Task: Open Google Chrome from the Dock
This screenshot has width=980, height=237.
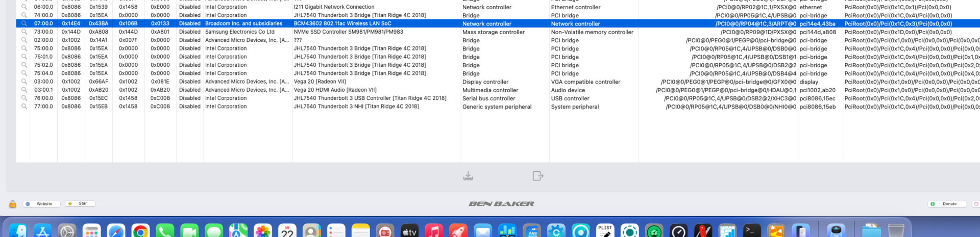Action: click(x=140, y=231)
